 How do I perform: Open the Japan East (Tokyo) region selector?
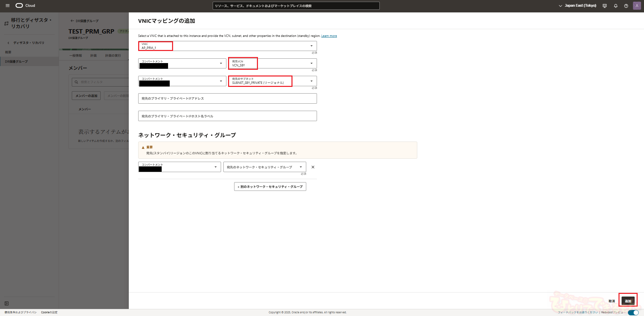tap(577, 6)
